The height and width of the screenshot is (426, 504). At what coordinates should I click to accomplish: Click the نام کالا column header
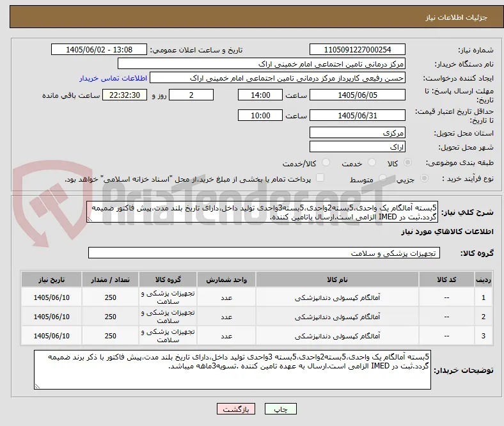coord(337,280)
